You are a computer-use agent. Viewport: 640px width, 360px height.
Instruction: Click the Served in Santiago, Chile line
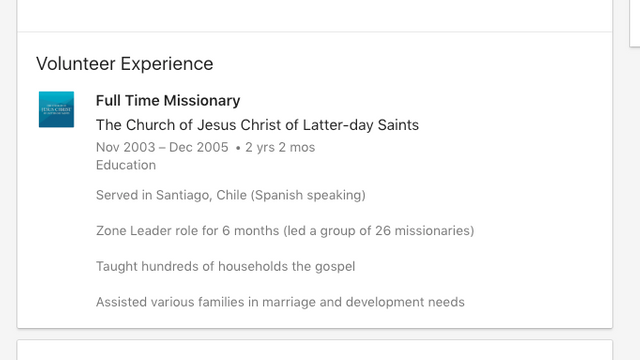(231, 195)
